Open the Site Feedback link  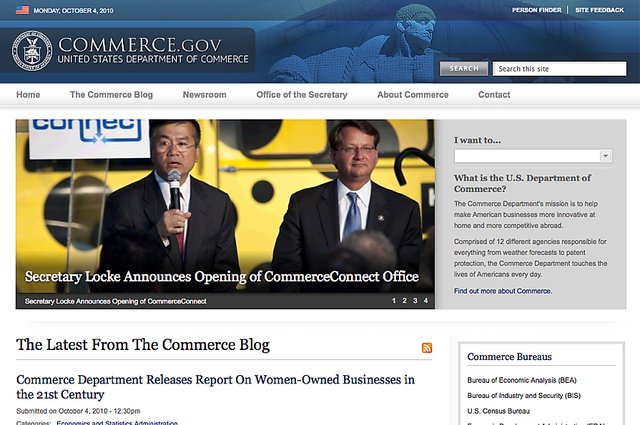coord(599,10)
